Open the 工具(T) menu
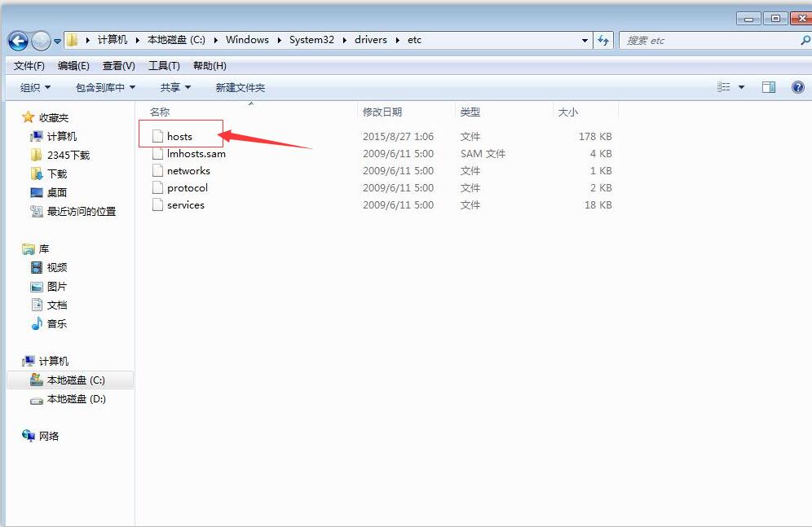Image resolution: width=812 pixels, height=527 pixels. coord(164,66)
